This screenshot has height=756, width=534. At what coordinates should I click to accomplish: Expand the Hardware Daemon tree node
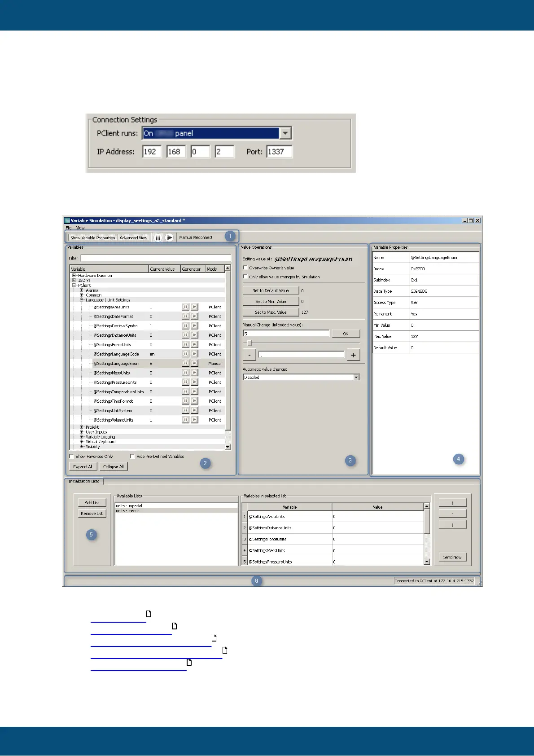[x=74, y=276]
